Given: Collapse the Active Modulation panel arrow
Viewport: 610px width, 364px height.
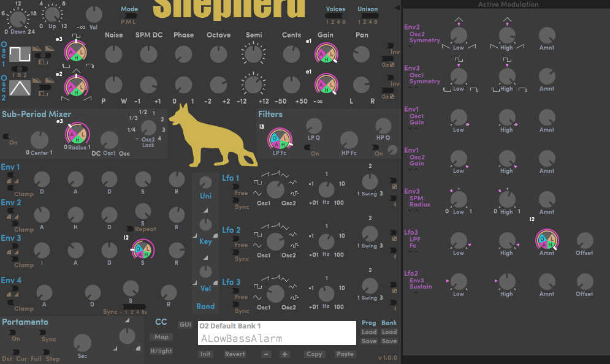Looking at the screenshot, I should coord(397,7).
